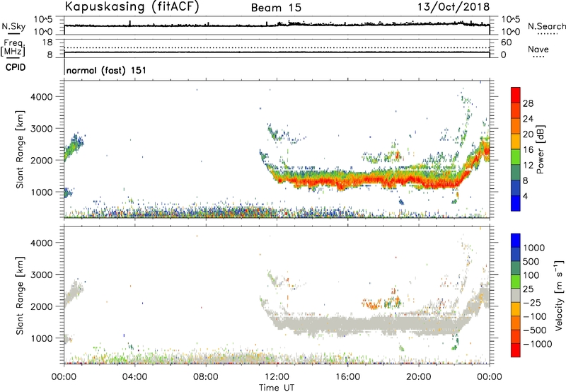Viewport: 566px width, 392px height.
Task: Pick the light green Velocity segment between 25 and 100
Action: pos(516,282)
